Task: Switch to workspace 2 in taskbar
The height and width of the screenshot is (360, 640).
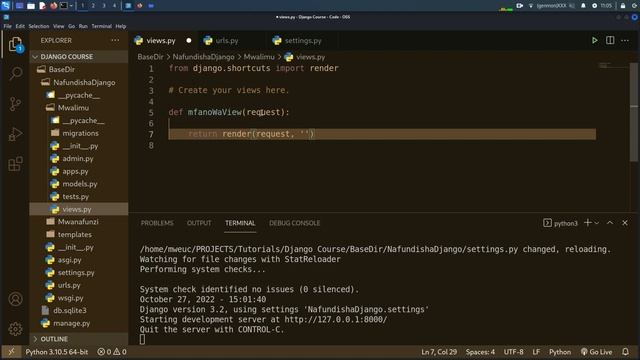Action: pos(93,6)
